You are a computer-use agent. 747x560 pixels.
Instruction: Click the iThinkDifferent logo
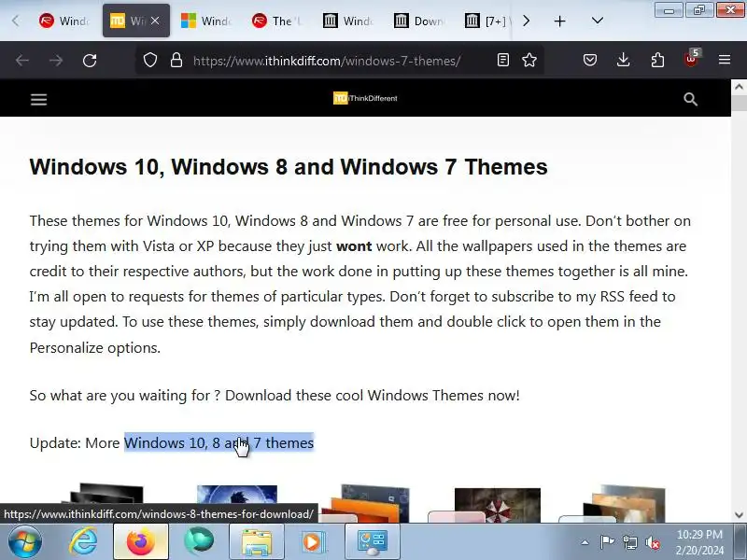coord(365,98)
